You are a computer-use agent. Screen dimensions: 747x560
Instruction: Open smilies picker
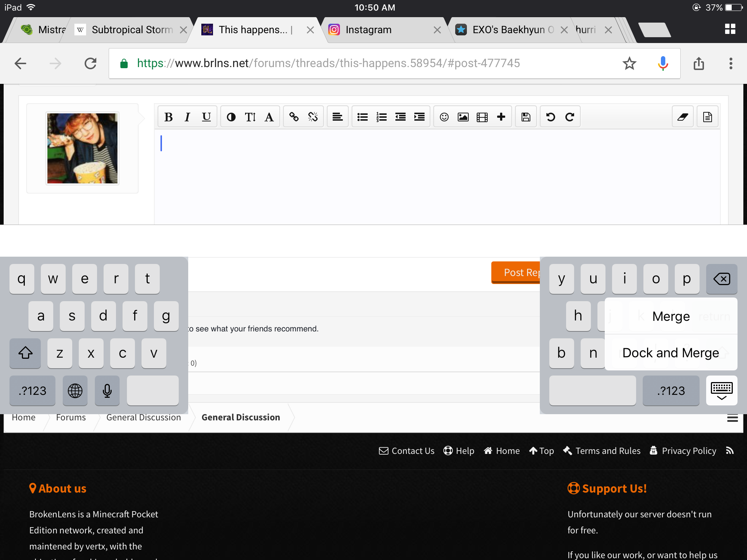click(444, 117)
